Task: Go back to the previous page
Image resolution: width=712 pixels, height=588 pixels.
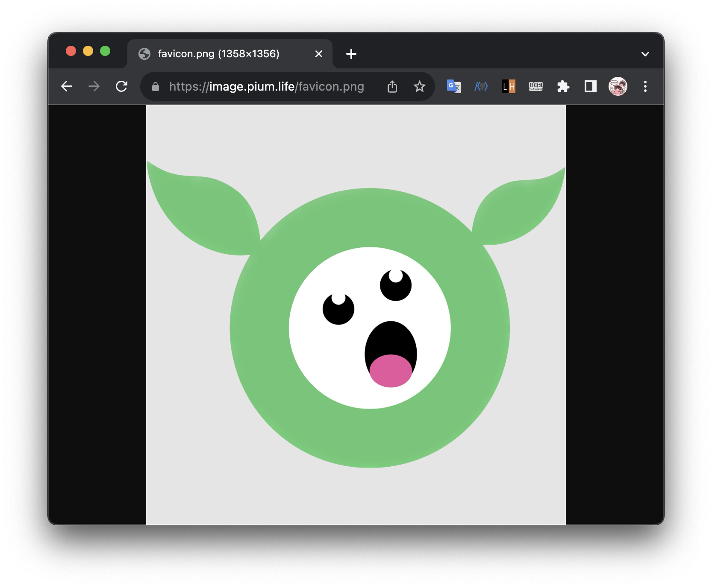Action: click(67, 87)
